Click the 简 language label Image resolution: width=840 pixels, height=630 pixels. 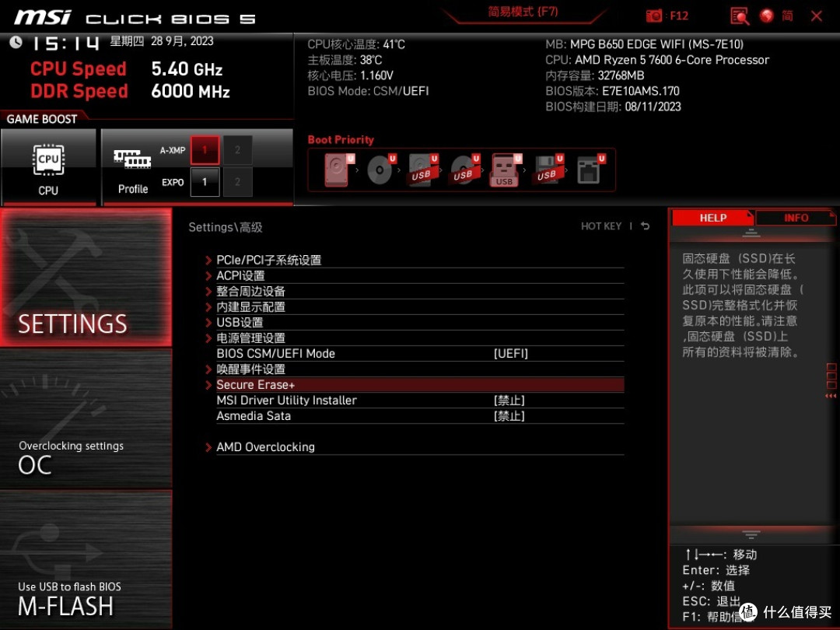[x=787, y=16]
